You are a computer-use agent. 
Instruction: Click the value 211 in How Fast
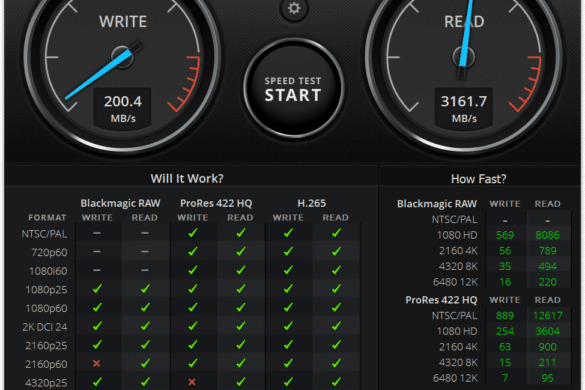coord(547,363)
